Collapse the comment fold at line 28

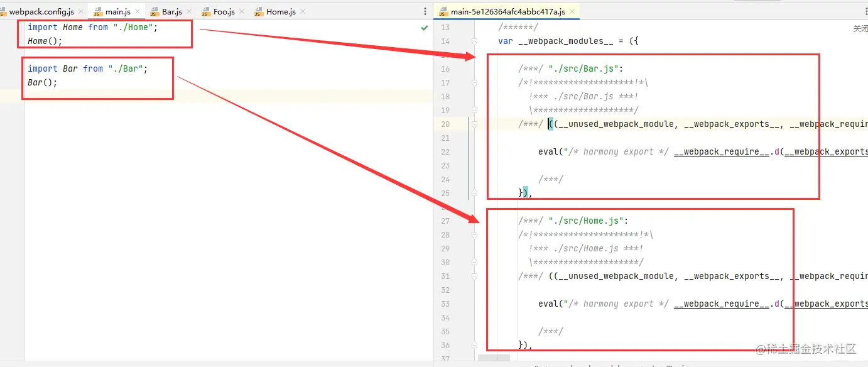pyautogui.click(x=475, y=235)
